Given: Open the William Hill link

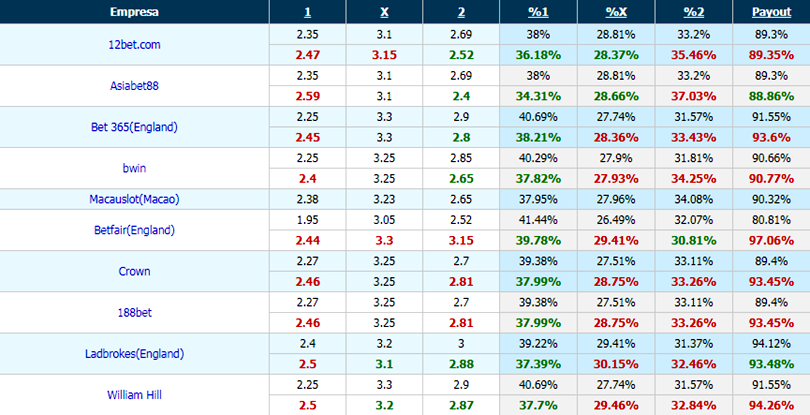Looking at the screenshot, I should pos(134,395).
